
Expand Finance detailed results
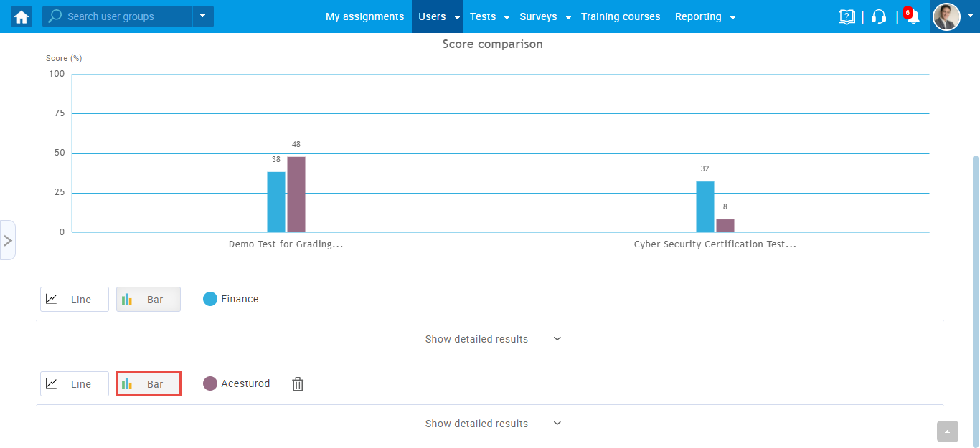(x=492, y=339)
